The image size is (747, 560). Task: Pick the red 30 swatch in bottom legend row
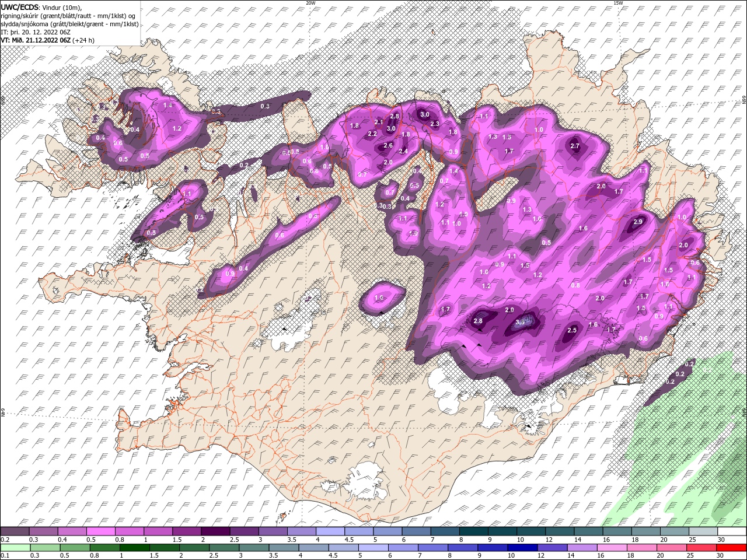pos(732,548)
